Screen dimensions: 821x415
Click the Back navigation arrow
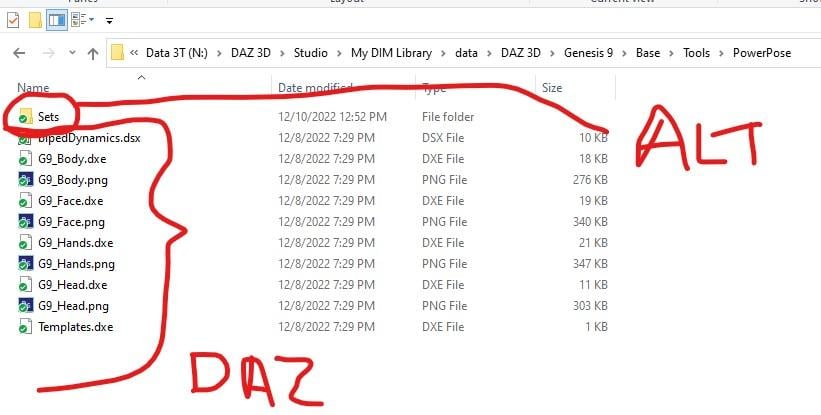(19, 53)
